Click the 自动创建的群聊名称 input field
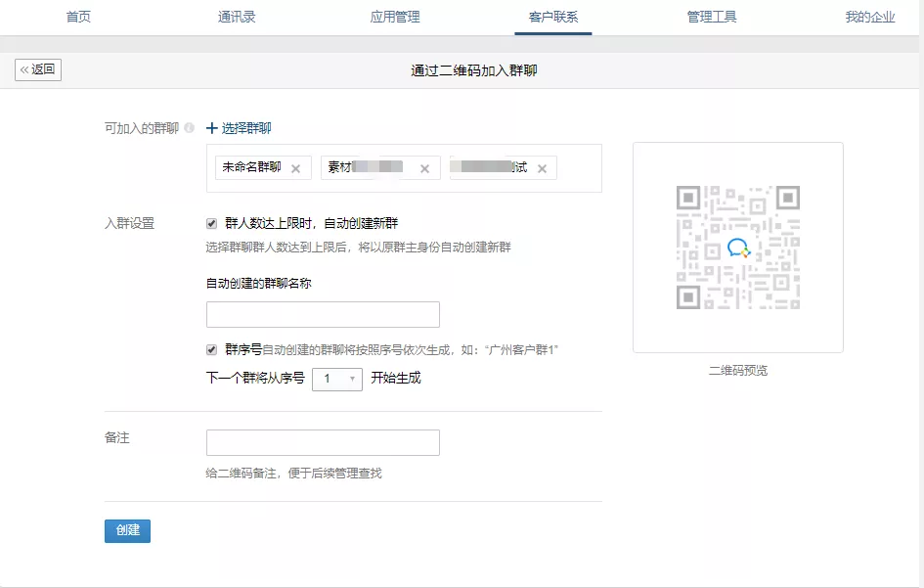This screenshot has height=588, width=924. 323,314
